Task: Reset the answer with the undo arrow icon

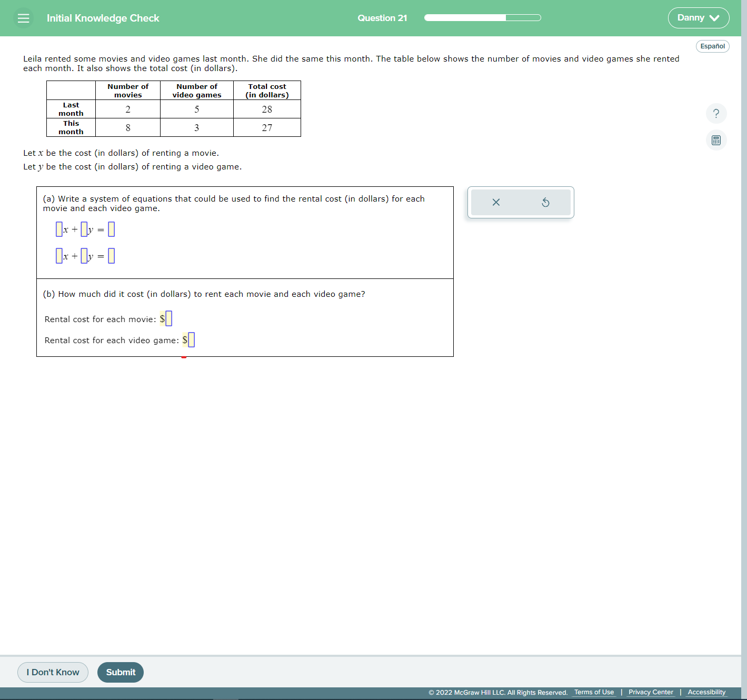Action: (x=545, y=202)
